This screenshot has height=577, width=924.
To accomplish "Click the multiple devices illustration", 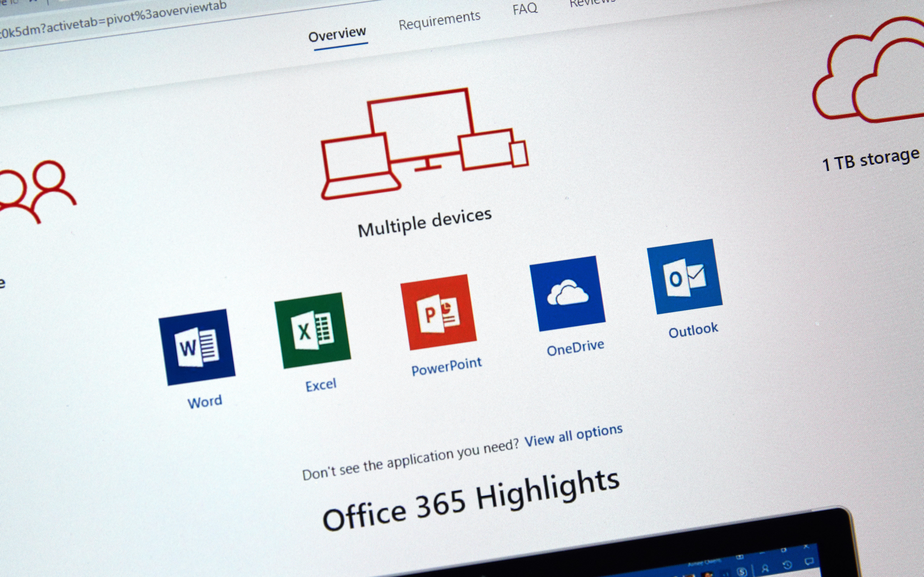I will (425, 144).
